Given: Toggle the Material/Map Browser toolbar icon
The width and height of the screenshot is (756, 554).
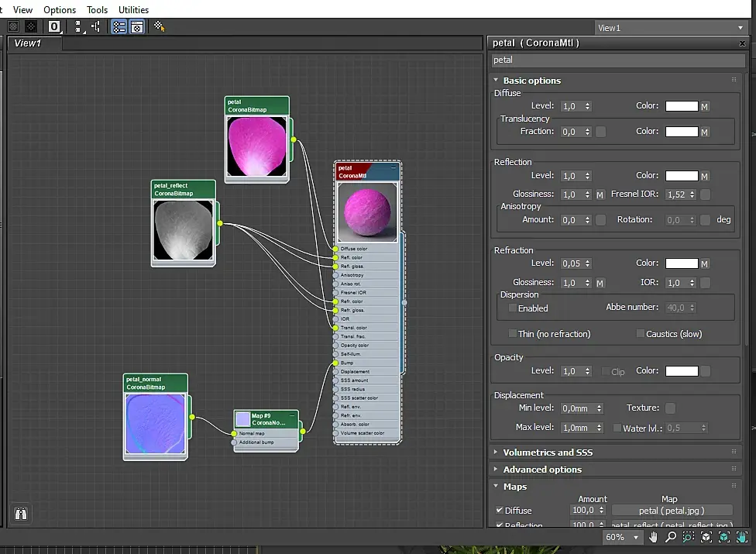Looking at the screenshot, I should pyautogui.click(x=119, y=26).
